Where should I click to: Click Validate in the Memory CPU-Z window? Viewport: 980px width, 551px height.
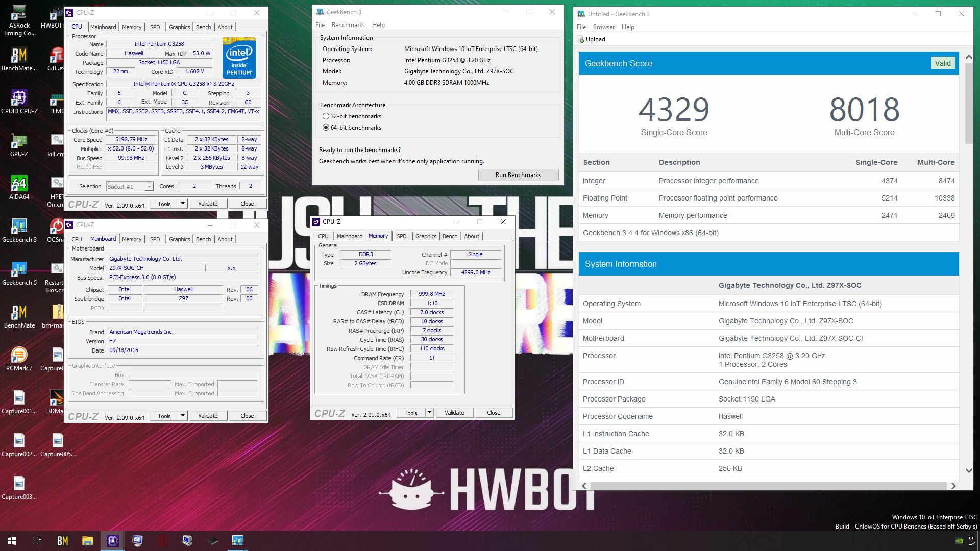pos(454,413)
